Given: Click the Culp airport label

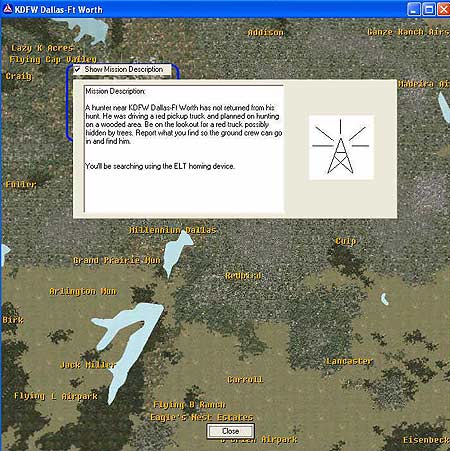Looking at the screenshot, I should [x=346, y=241].
